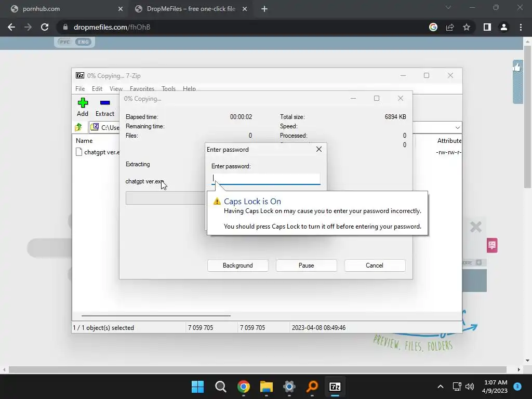
Task: Open the Settings app from the taskbar
Action: coord(289,387)
